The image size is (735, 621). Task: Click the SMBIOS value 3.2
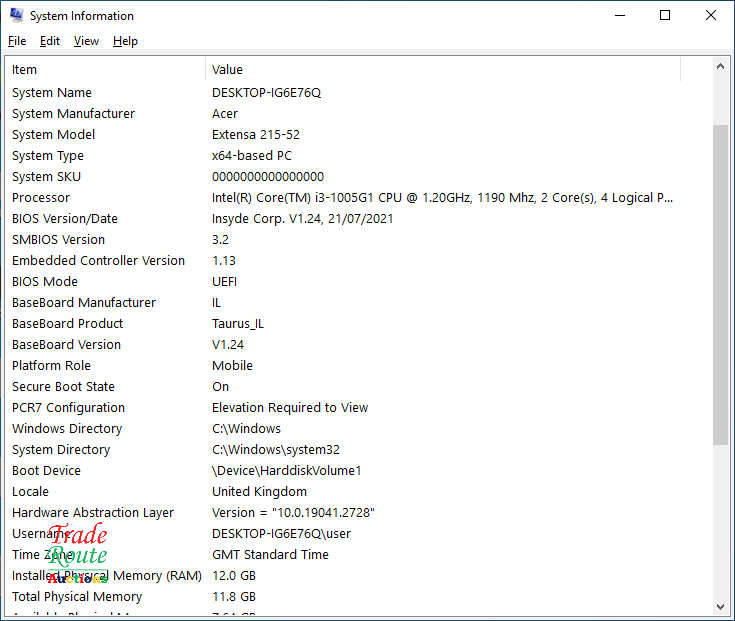(220, 239)
